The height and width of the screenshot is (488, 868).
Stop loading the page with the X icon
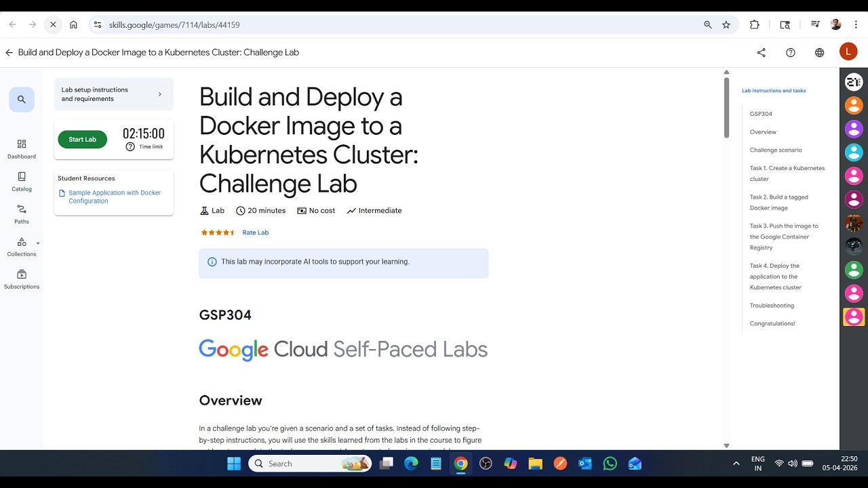pyautogui.click(x=53, y=24)
